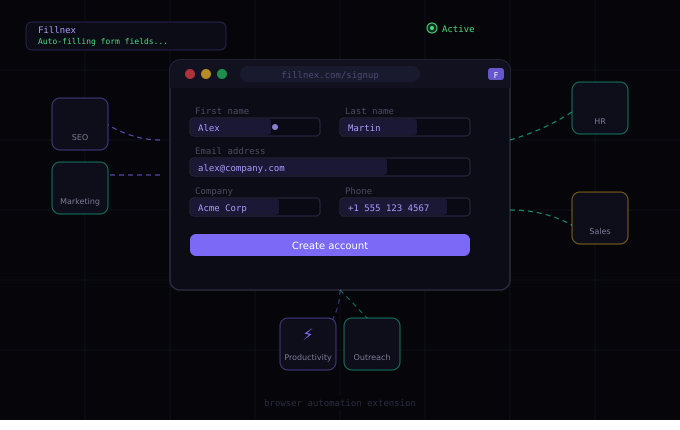Click the yellow minimize window dot
Screen dimensions: 680x430
pyautogui.click(x=206, y=74)
